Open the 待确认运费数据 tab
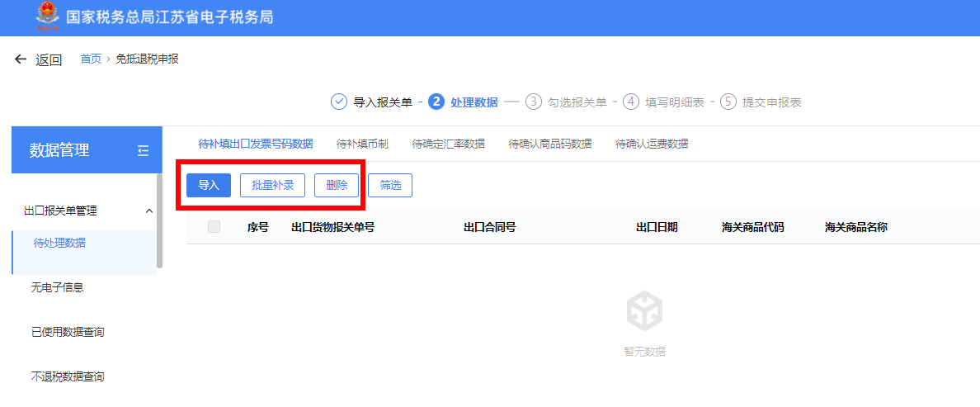 click(x=651, y=144)
